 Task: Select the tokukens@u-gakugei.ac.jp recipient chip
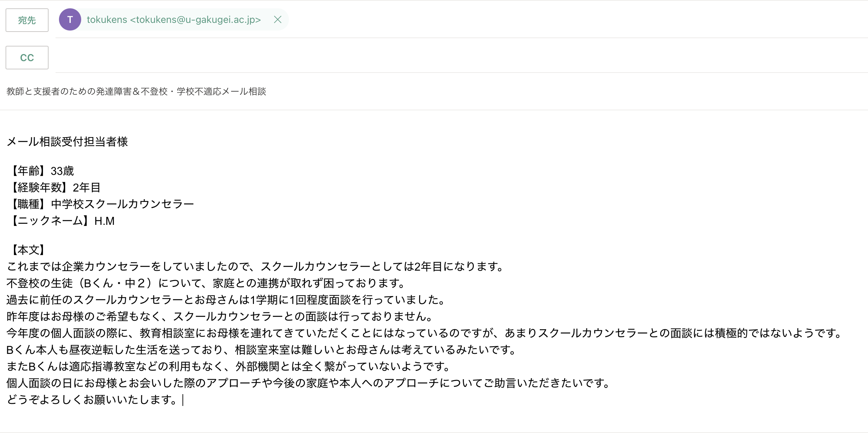click(173, 20)
